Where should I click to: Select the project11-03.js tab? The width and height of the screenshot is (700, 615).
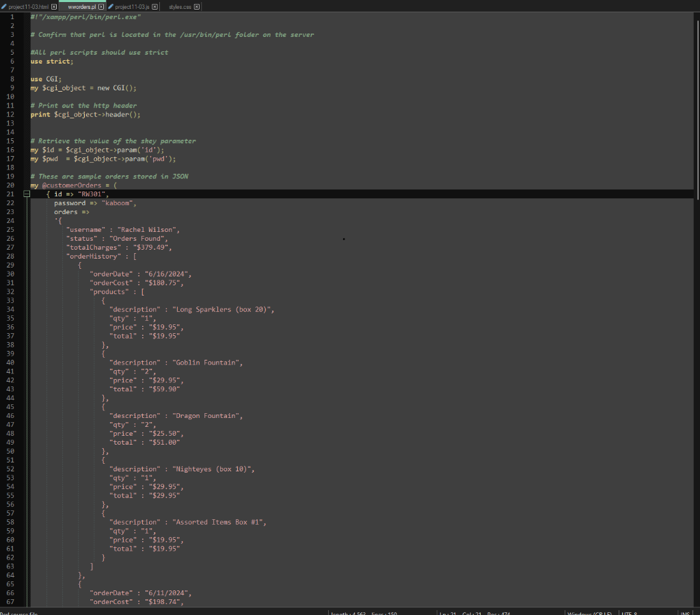[133, 7]
